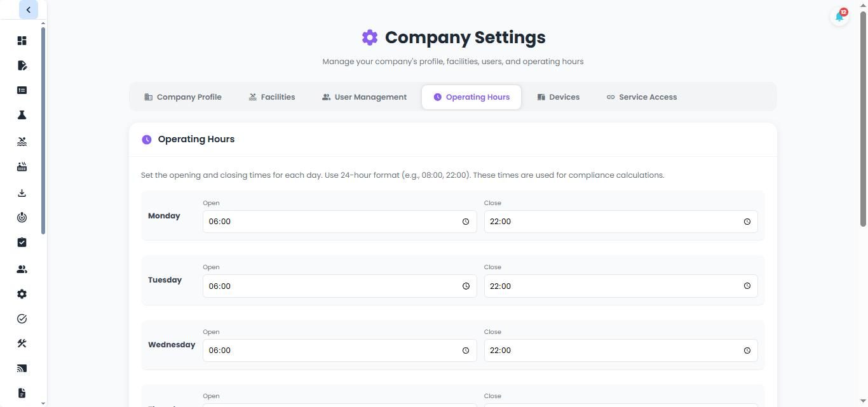Screen dimensions: 868x407
Task: Open the swimming pool icon in sidebar
Action: [22, 142]
